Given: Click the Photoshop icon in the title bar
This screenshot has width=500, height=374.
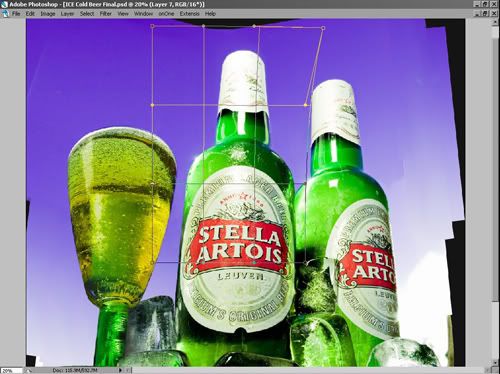Looking at the screenshot, I should pyautogui.click(x=4, y=4).
